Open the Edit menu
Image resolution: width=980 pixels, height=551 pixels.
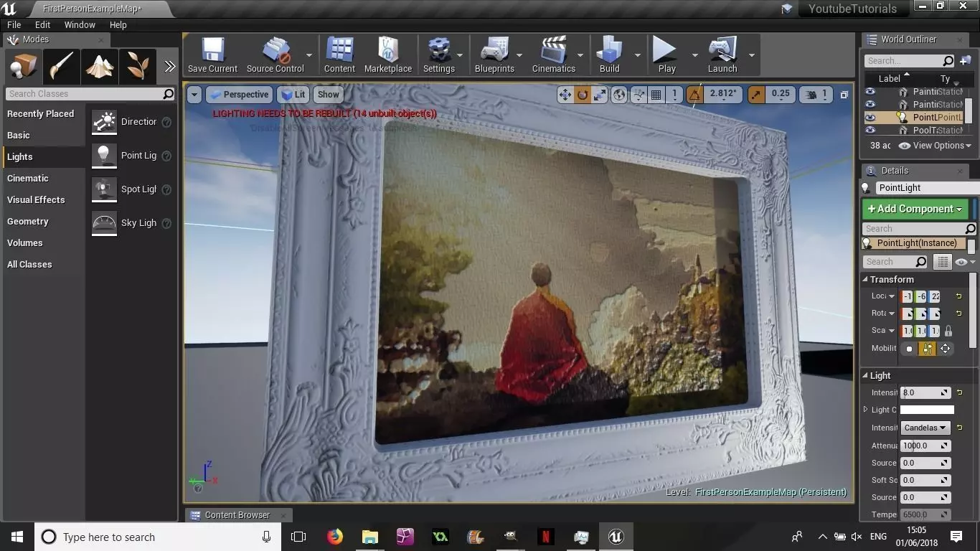tap(43, 24)
